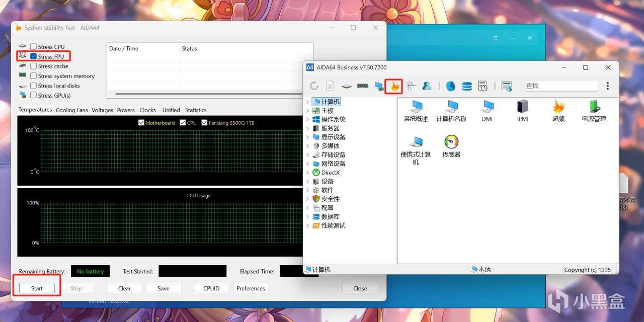Open the 超频 overclock icon
The image size is (644, 322).
(x=558, y=107)
